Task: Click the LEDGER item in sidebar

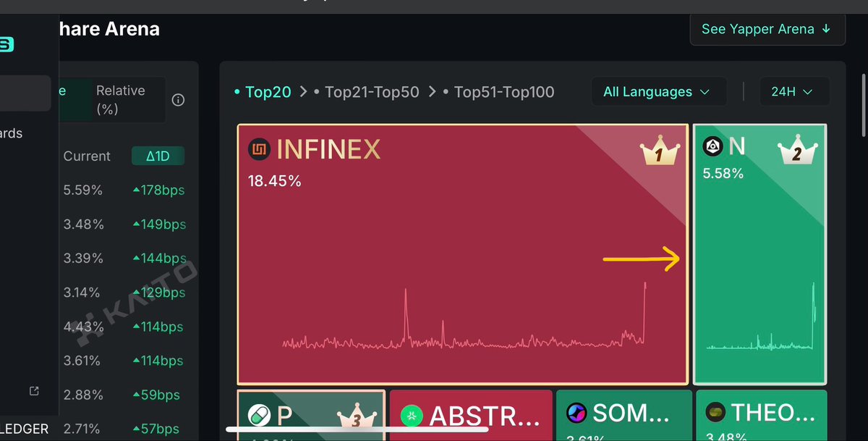Action: tap(24, 429)
